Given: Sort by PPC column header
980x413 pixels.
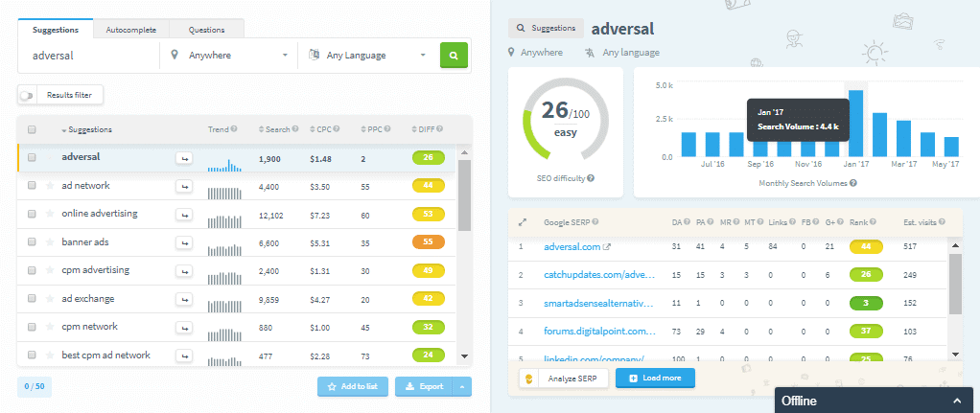Looking at the screenshot, I should click(x=372, y=129).
